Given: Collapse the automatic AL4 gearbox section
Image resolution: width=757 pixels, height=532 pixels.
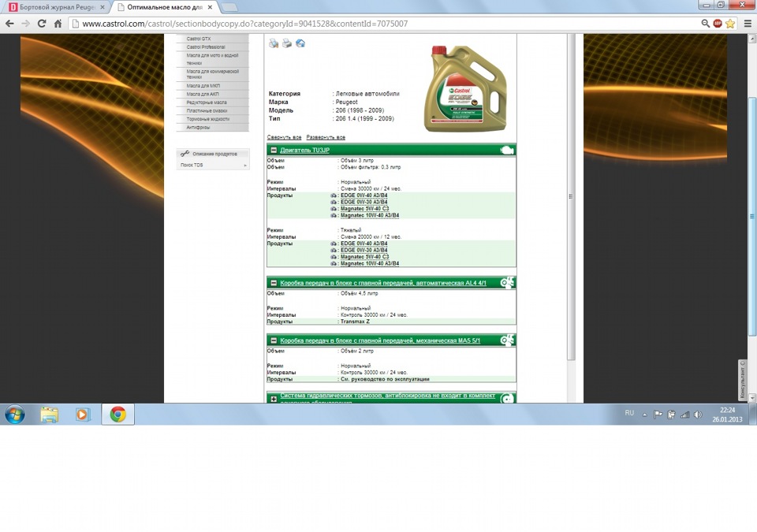Looking at the screenshot, I should [x=274, y=283].
